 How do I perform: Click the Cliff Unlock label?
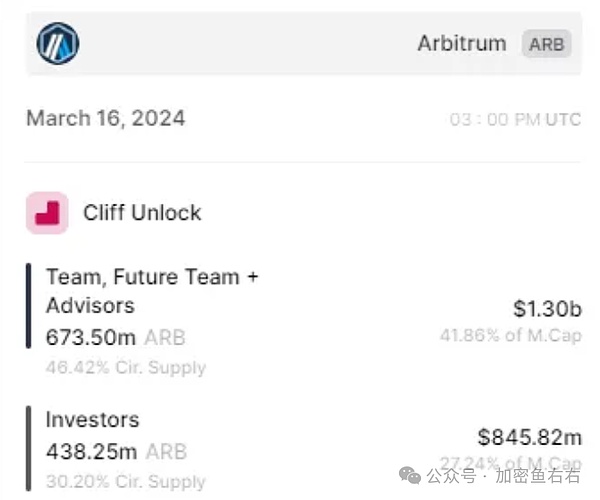click(x=142, y=213)
